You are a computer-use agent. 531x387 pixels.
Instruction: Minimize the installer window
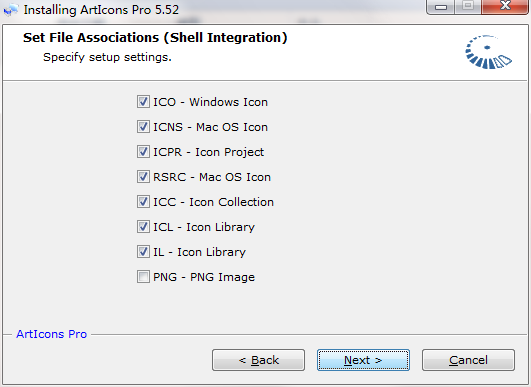click(440, 6)
